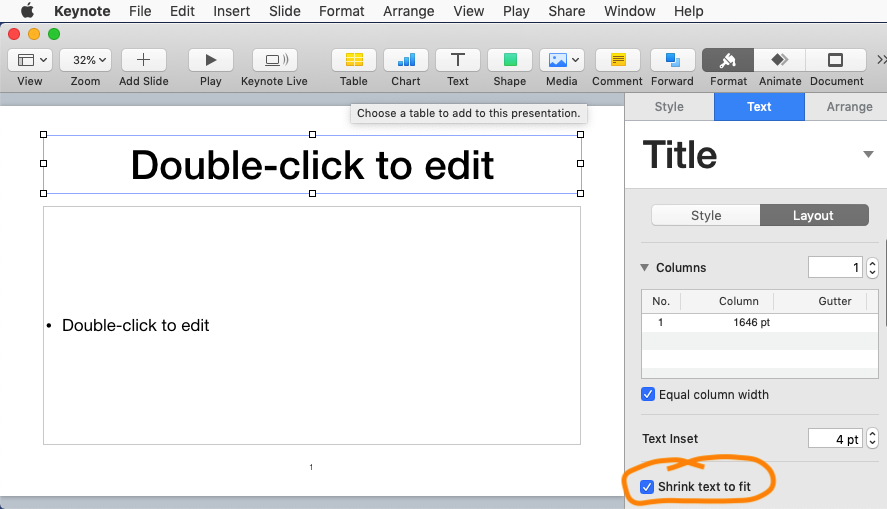Open the 32% Zoom dropdown
The height and width of the screenshot is (509, 887).
tap(85, 60)
